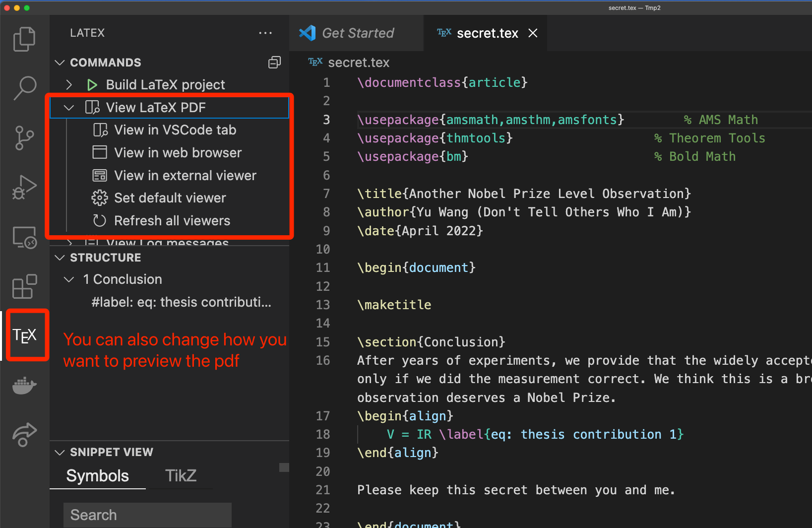Open Run and Debug icon
Screen dimensions: 812x528
(x=24, y=187)
